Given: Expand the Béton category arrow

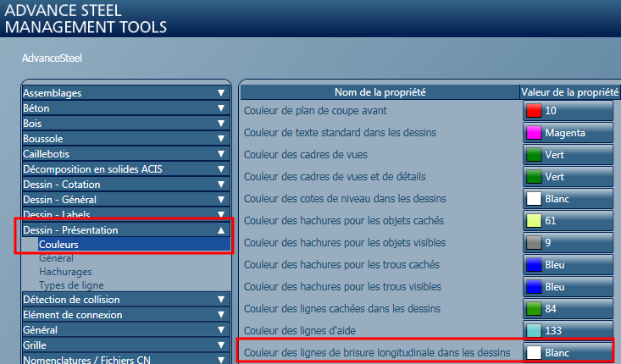Looking at the screenshot, I should coord(221,108).
